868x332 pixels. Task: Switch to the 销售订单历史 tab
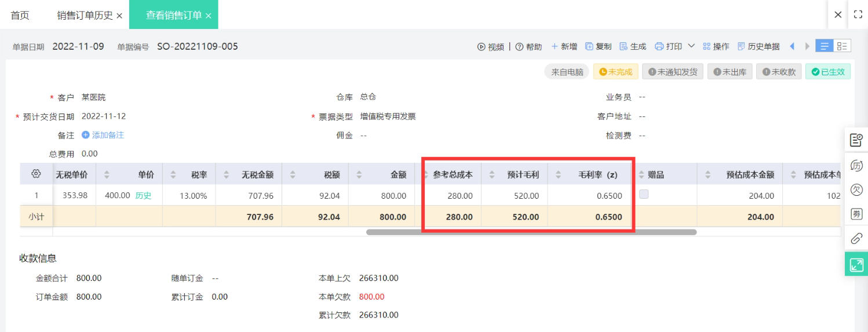[x=85, y=16]
